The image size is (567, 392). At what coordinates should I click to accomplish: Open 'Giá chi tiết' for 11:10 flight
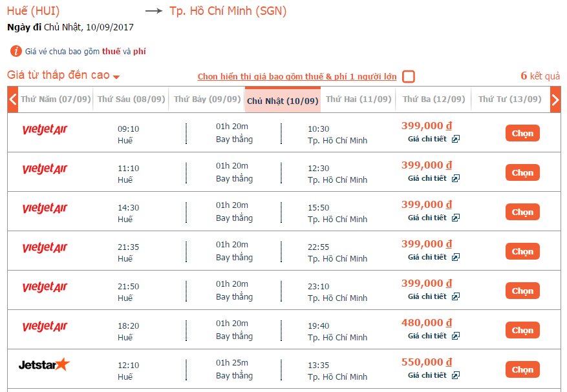coord(427,178)
